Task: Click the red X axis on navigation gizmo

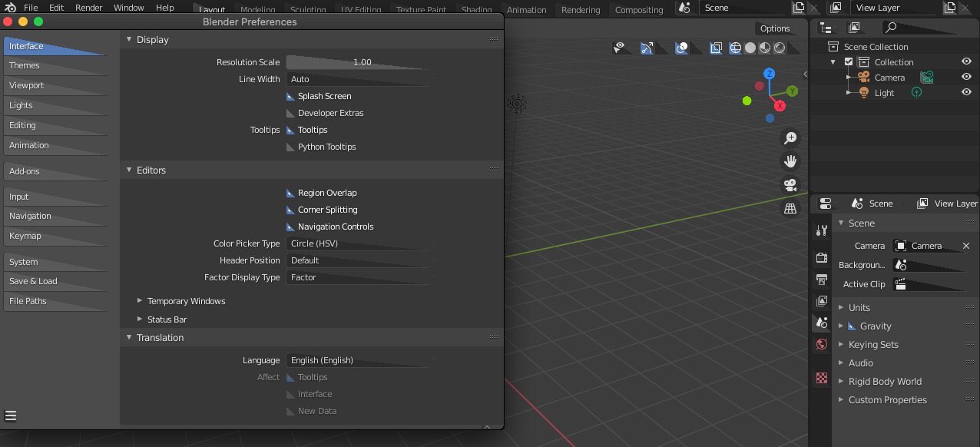Action: click(780, 105)
